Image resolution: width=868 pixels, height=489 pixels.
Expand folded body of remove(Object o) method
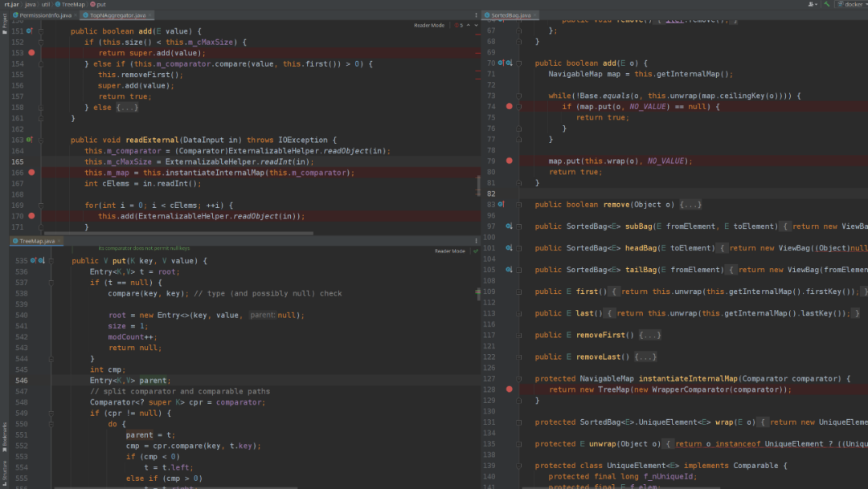point(690,205)
